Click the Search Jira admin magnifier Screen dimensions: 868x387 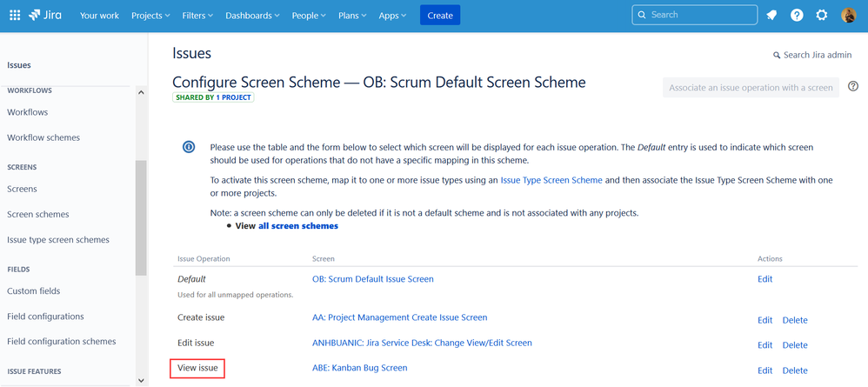pos(776,56)
